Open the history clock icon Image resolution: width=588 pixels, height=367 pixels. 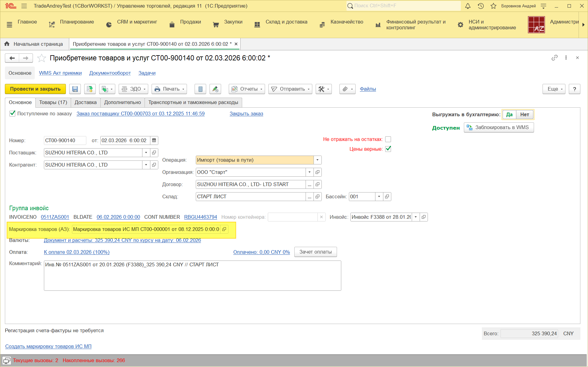tap(481, 6)
